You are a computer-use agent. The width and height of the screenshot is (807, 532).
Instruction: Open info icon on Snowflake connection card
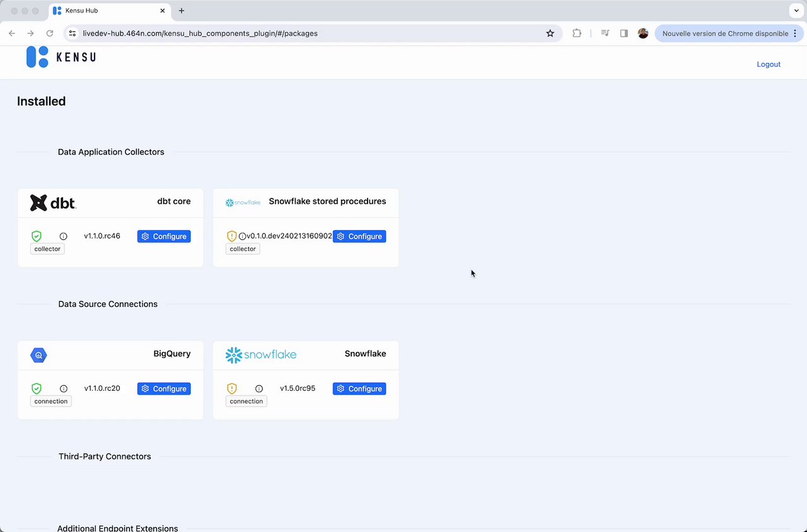click(259, 389)
